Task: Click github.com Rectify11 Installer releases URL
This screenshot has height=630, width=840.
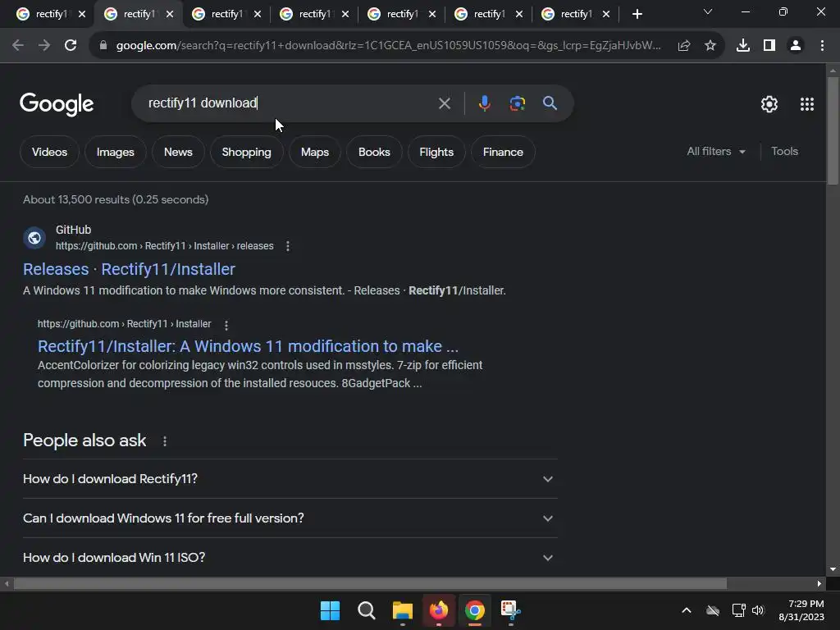Action: 164,246
